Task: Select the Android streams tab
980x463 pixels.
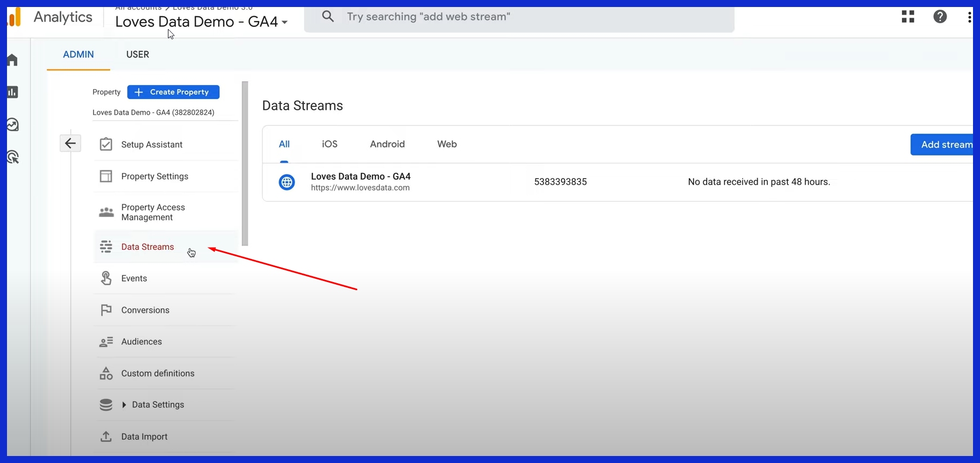Action: pyautogui.click(x=387, y=144)
